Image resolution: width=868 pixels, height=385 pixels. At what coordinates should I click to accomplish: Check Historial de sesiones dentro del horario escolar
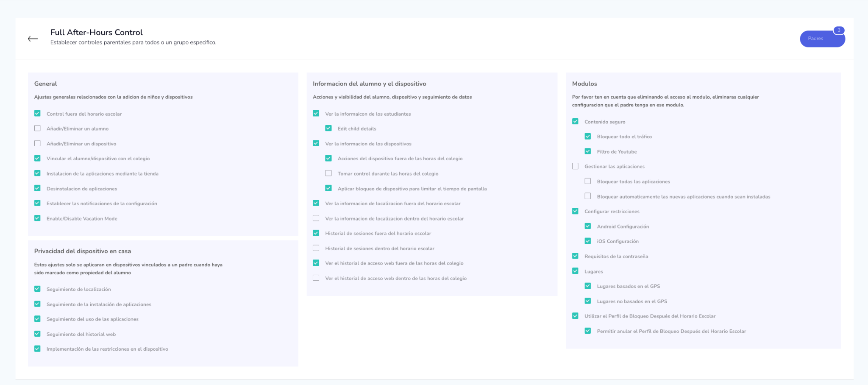[x=316, y=248]
